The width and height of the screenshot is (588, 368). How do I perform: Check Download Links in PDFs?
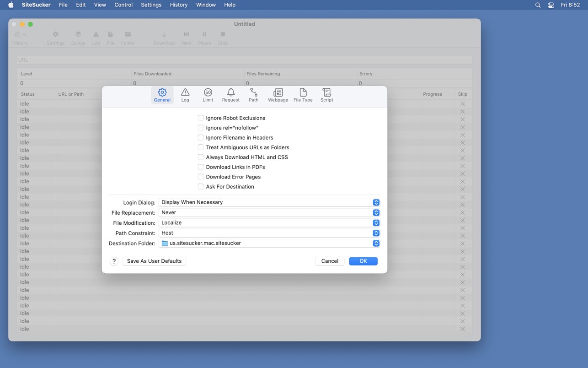[x=201, y=167]
